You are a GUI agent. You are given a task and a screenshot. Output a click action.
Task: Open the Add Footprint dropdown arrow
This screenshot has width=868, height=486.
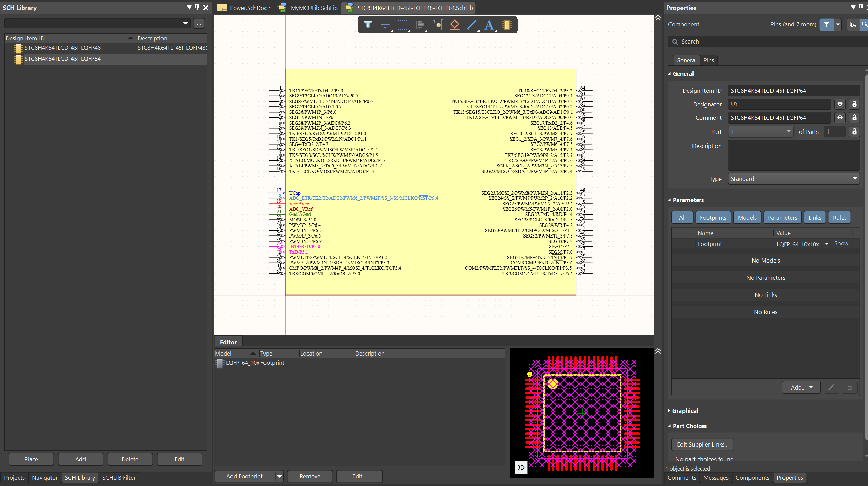280,476
